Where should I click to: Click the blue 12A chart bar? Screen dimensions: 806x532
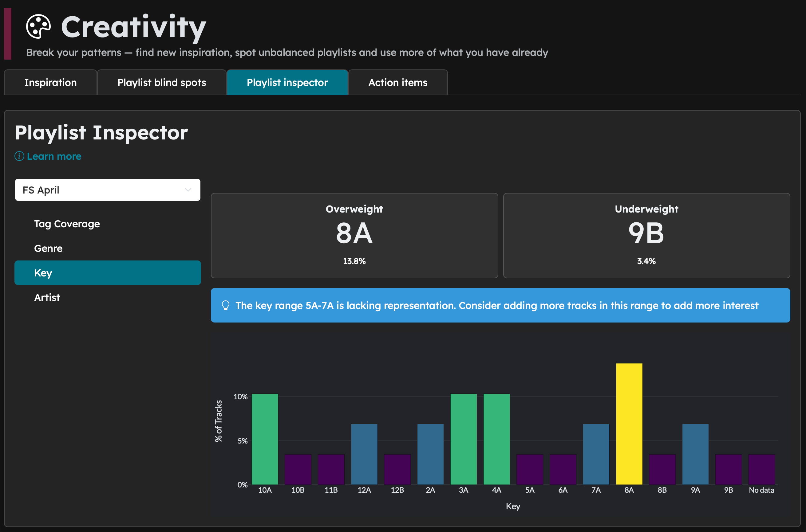[x=364, y=454]
